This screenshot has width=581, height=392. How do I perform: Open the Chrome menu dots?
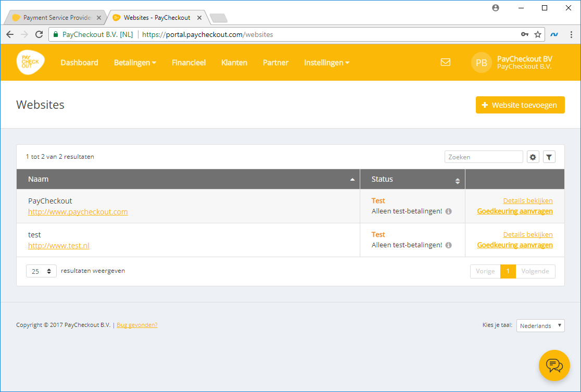pos(571,34)
